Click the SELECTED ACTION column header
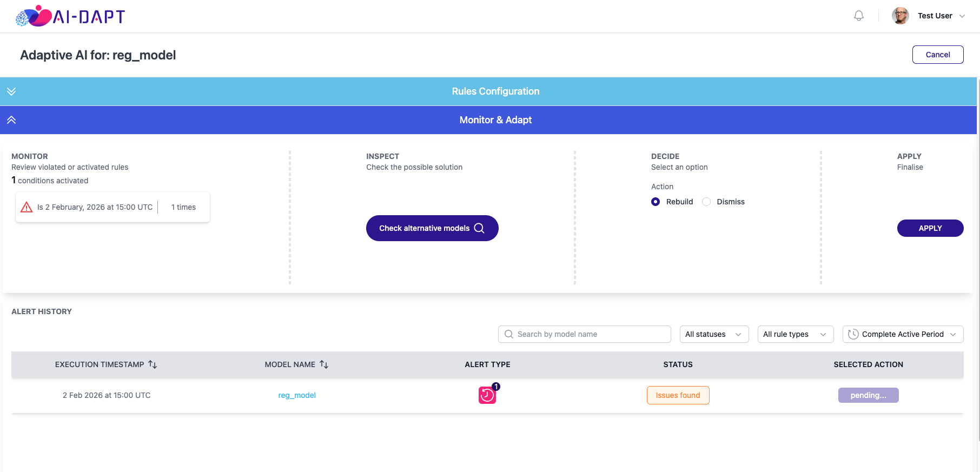The image size is (980, 472). pyautogui.click(x=868, y=364)
